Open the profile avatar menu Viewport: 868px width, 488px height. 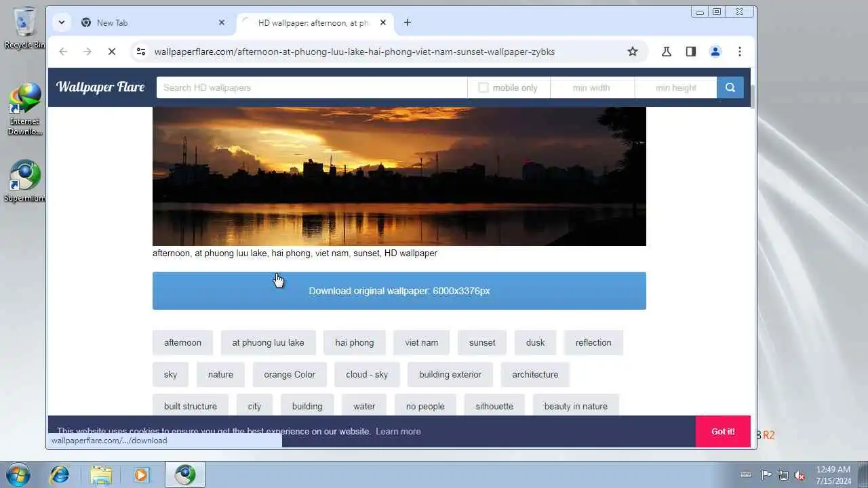(715, 52)
